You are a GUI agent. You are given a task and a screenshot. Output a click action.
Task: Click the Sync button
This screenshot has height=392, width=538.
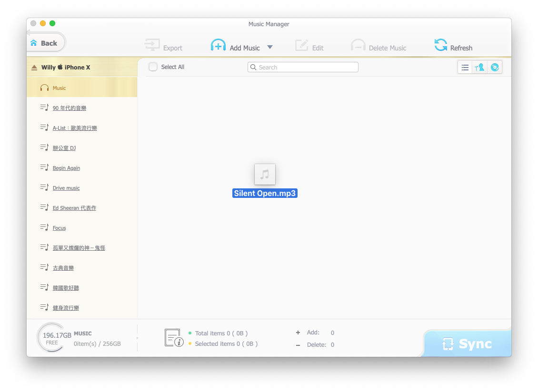pos(467,343)
